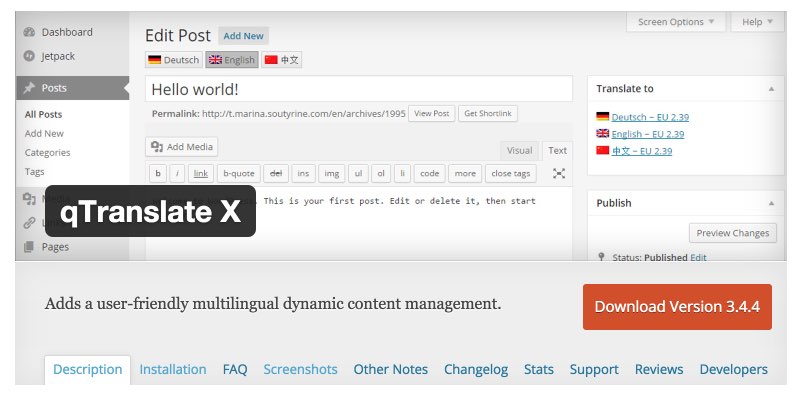Open the 中文 – EU 2.39 translation link

coord(642,151)
